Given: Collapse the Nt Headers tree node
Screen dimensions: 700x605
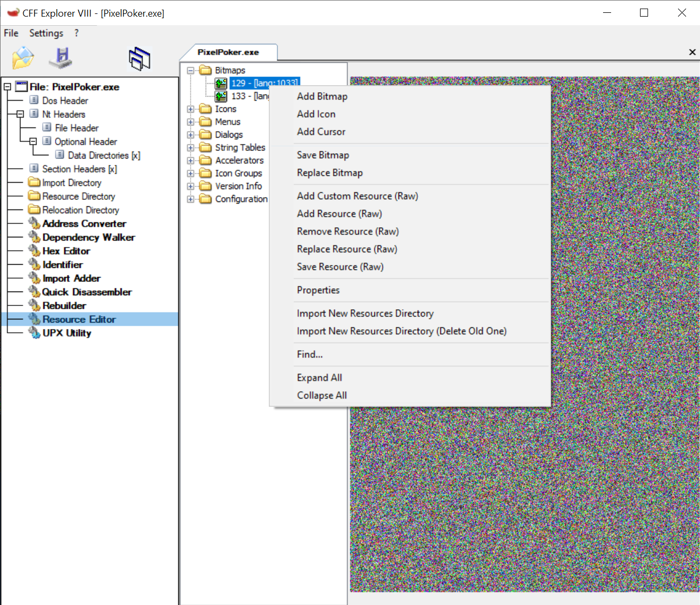Looking at the screenshot, I should pyautogui.click(x=20, y=114).
